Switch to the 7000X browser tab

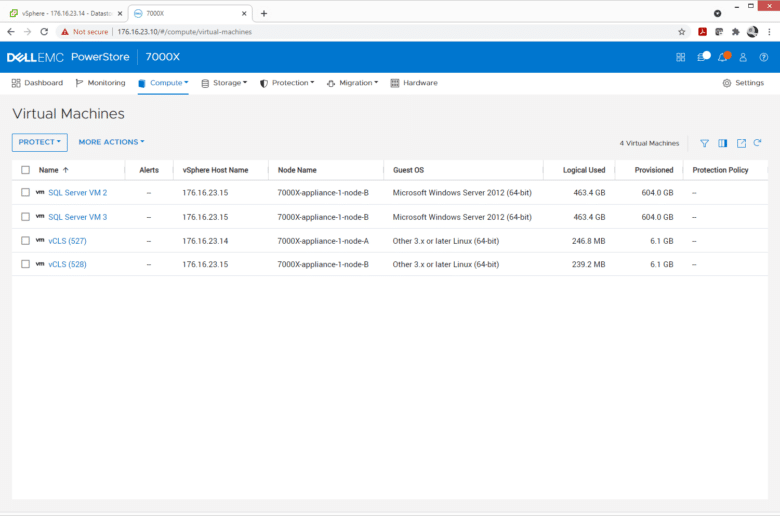[x=190, y=13]
